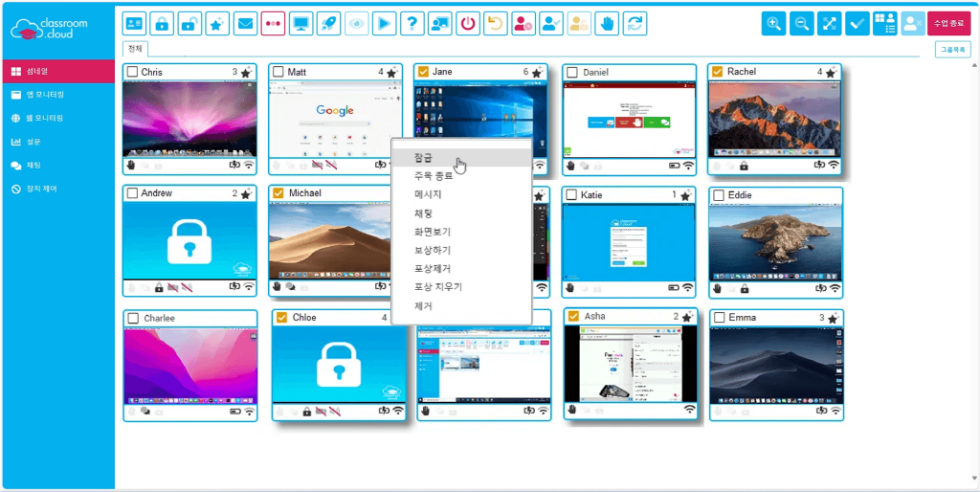Screen dimensions: 980x492
Task: Select 잠금 in the context menu
Action: [x=423, y=158]
